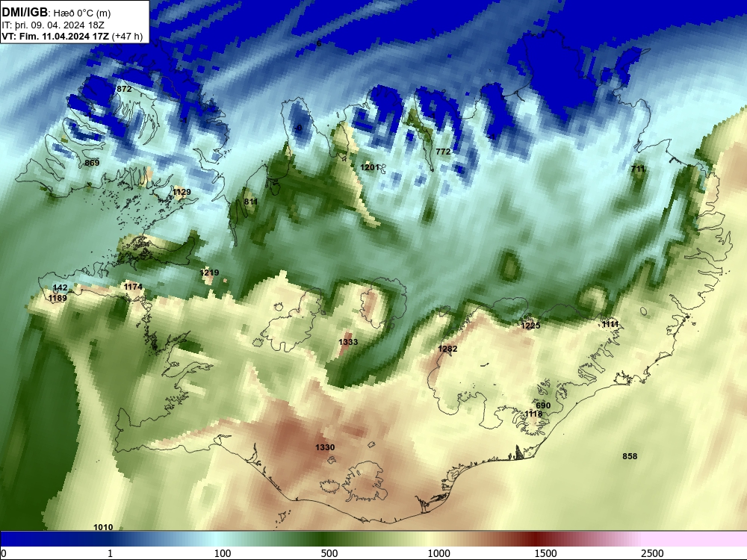Click the map value 1282
The image size is (747, 560).
tap(447, 349)
